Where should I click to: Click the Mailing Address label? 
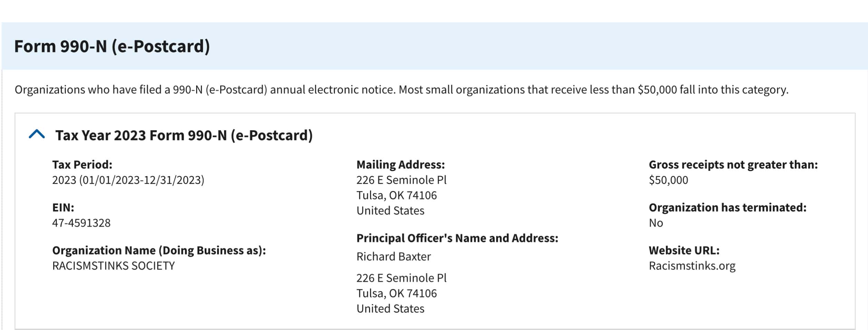[x=401, y=165]
